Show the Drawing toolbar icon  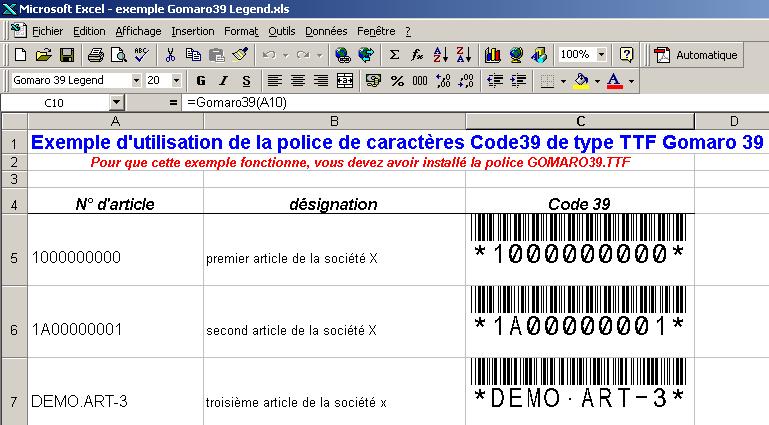point(539,55)
